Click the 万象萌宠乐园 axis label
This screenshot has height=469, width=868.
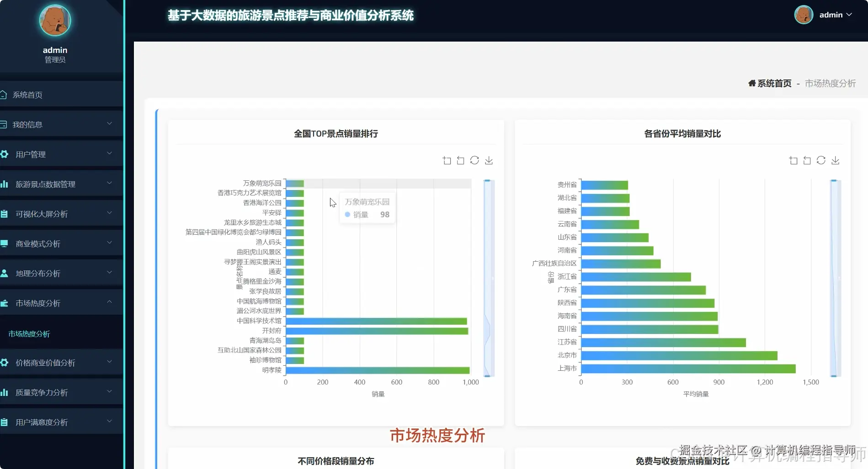coord(262,183)
